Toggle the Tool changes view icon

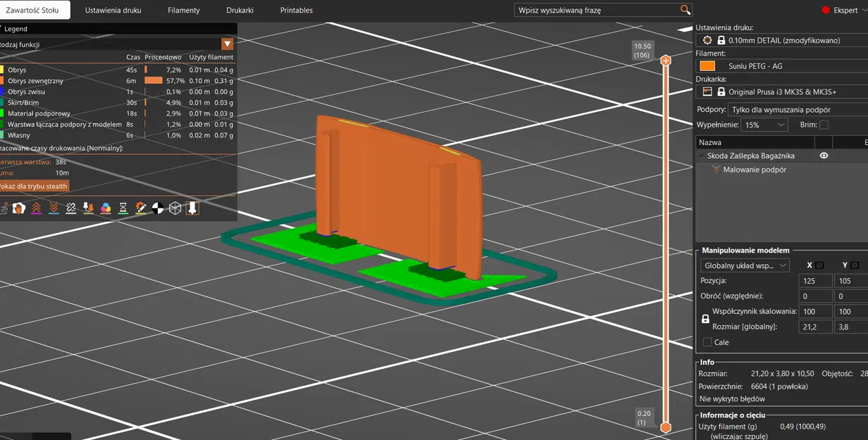(x=88, y=208)
